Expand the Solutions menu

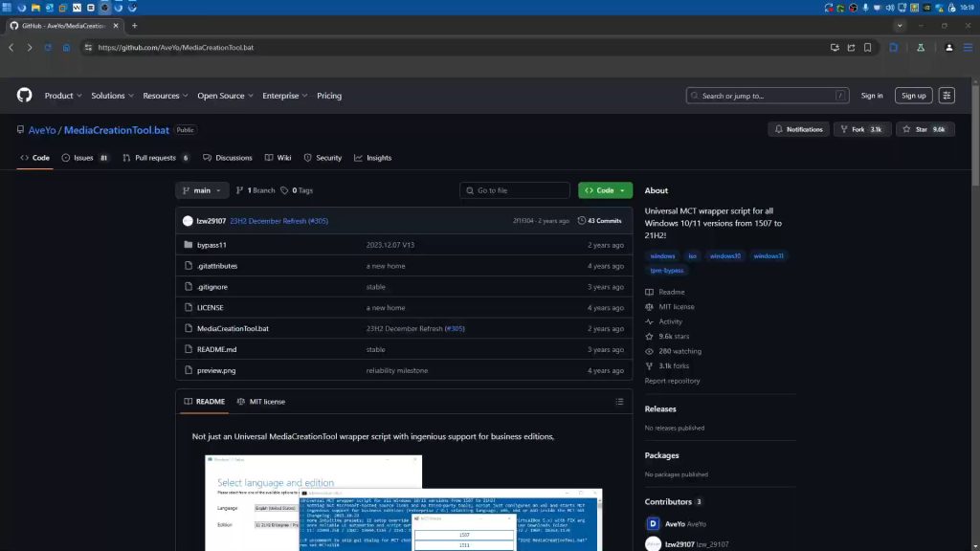click(x=112, y=96)
